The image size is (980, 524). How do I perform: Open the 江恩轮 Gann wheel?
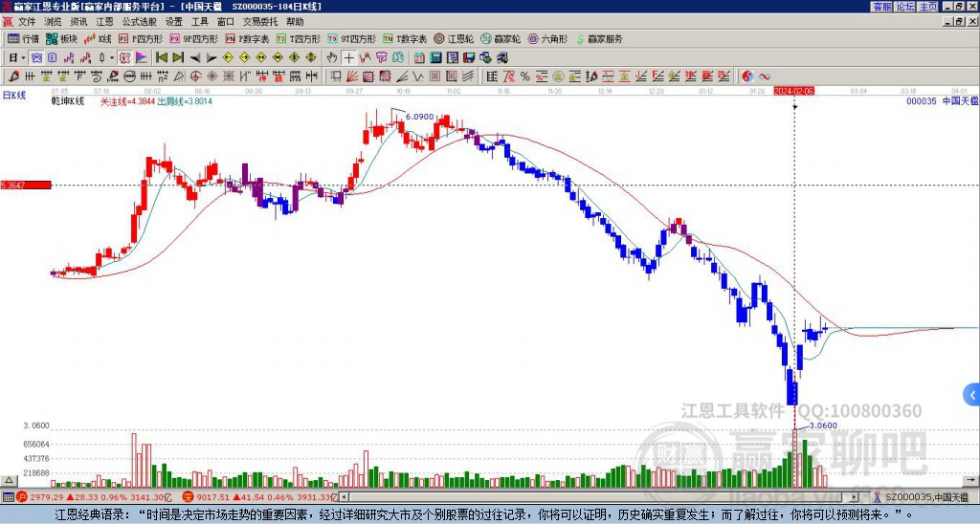tap(454, 38)
